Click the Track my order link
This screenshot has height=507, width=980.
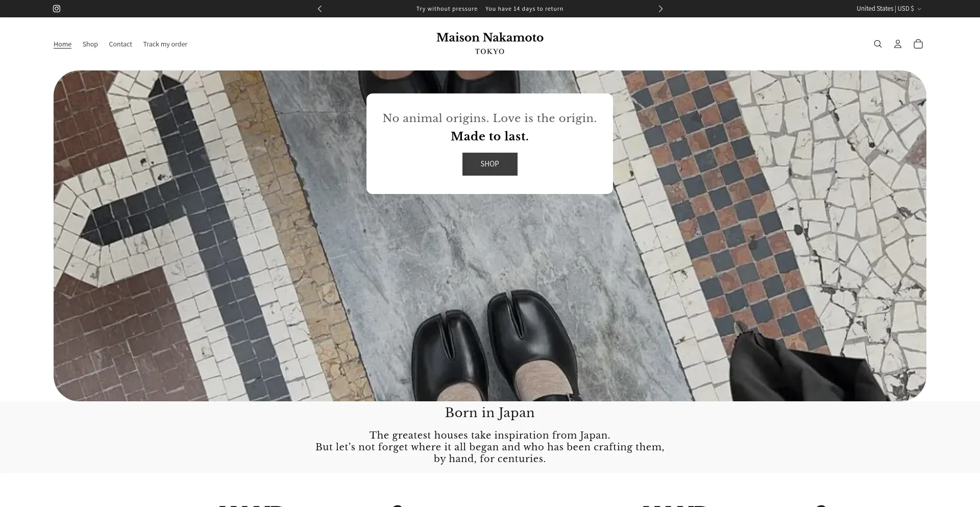[165, 44]
